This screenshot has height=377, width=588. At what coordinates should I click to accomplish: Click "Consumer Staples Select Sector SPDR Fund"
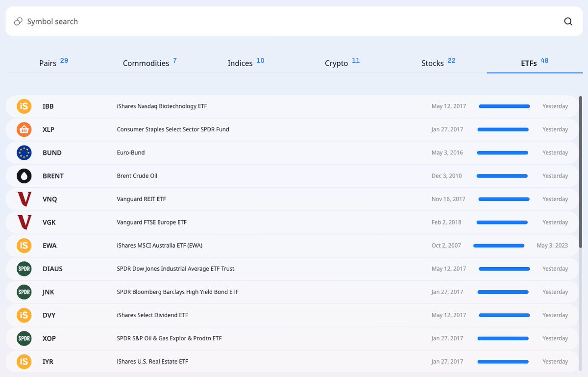point(173,129)
